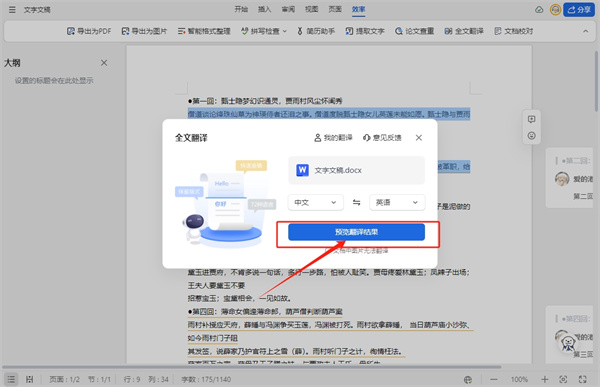600x387 pixels.
Task: Select the 文字文稿.docx file entry
Action: click(356, 170)
